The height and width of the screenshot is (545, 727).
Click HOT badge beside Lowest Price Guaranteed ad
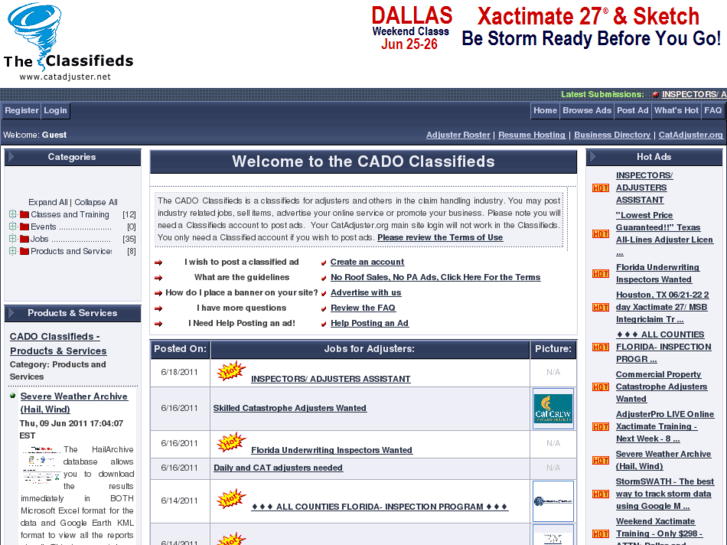pos(600,234)
